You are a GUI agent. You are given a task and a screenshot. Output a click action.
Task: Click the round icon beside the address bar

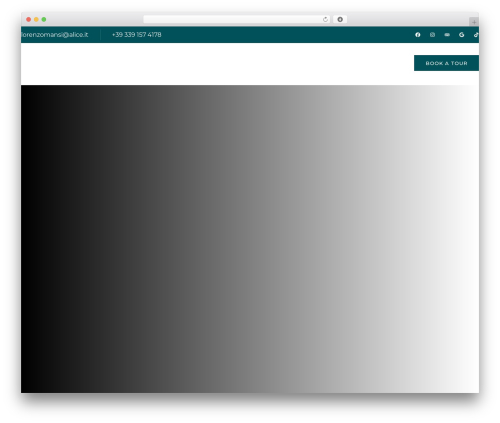tap(340, 19)
